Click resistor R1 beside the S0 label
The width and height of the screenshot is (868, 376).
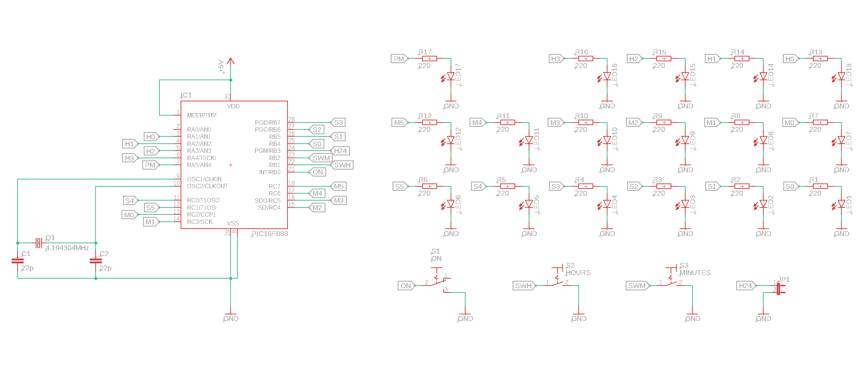pyautogui.click(x=820, y=186)
